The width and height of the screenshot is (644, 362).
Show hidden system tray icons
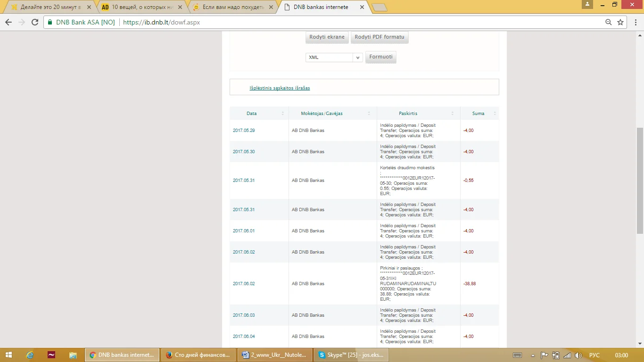tap(533, 355)
